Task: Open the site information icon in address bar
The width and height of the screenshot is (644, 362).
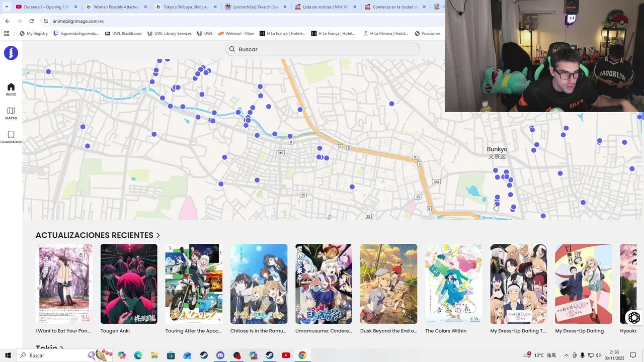Action: click(46, 21)
